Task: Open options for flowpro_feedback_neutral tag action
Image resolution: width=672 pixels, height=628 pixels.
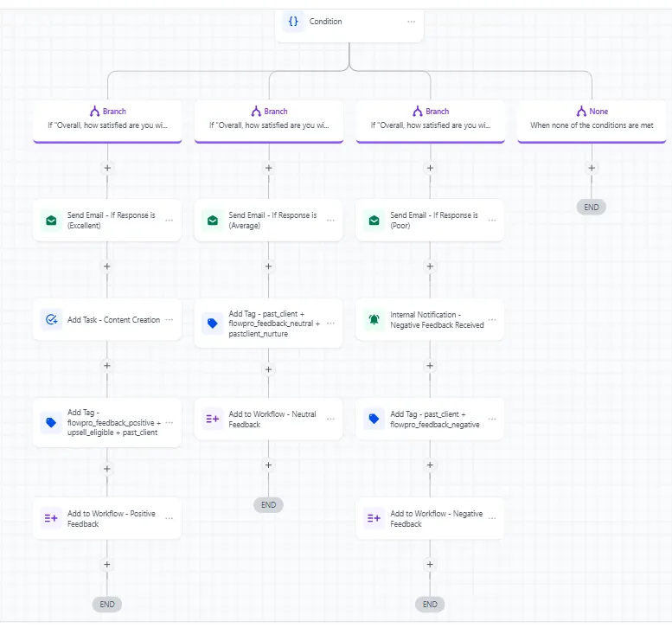Action: tap(330, 324)
